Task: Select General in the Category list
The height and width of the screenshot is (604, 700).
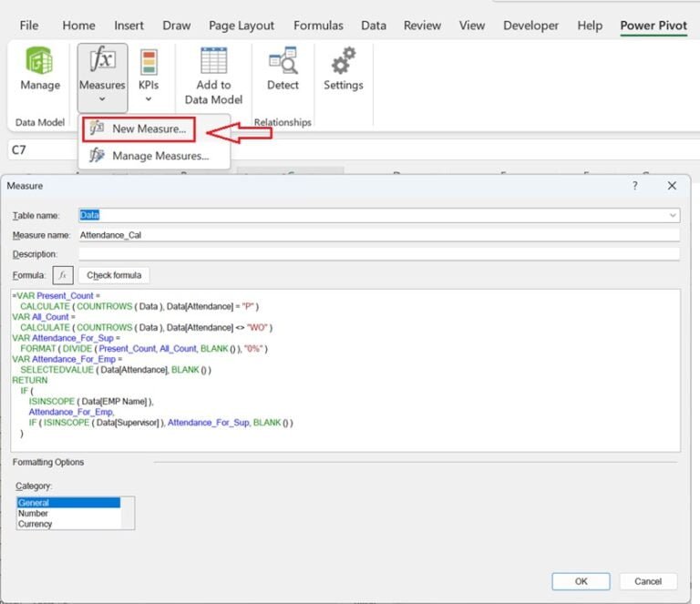Action: tap(68, 503)
